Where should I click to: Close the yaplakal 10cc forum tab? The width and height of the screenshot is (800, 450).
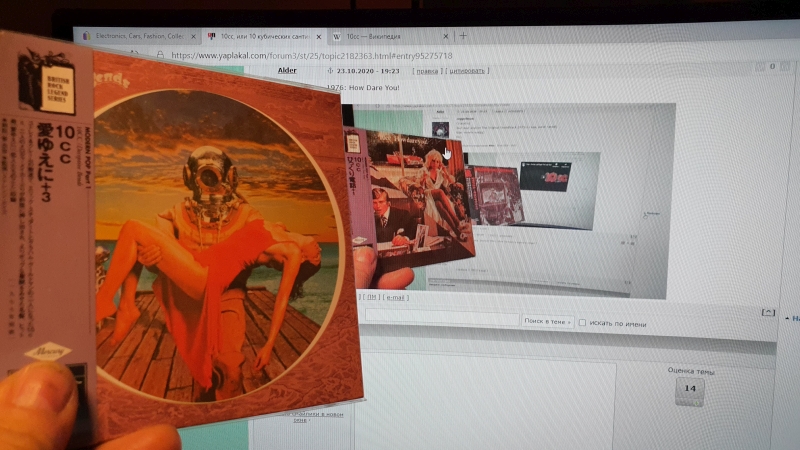point(319,37)
